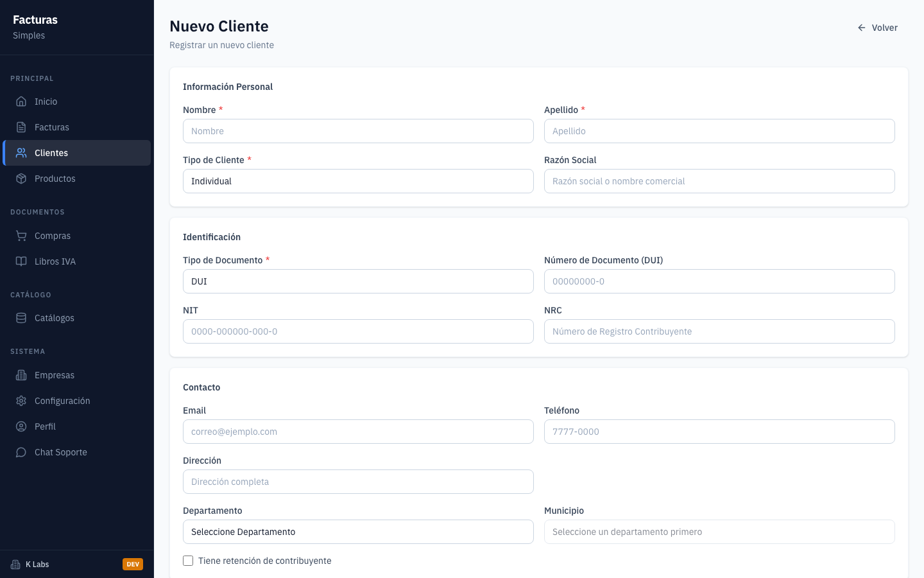Click into the Teléfono field
Screen dimensions: 924x578
[x=719, y=432]
